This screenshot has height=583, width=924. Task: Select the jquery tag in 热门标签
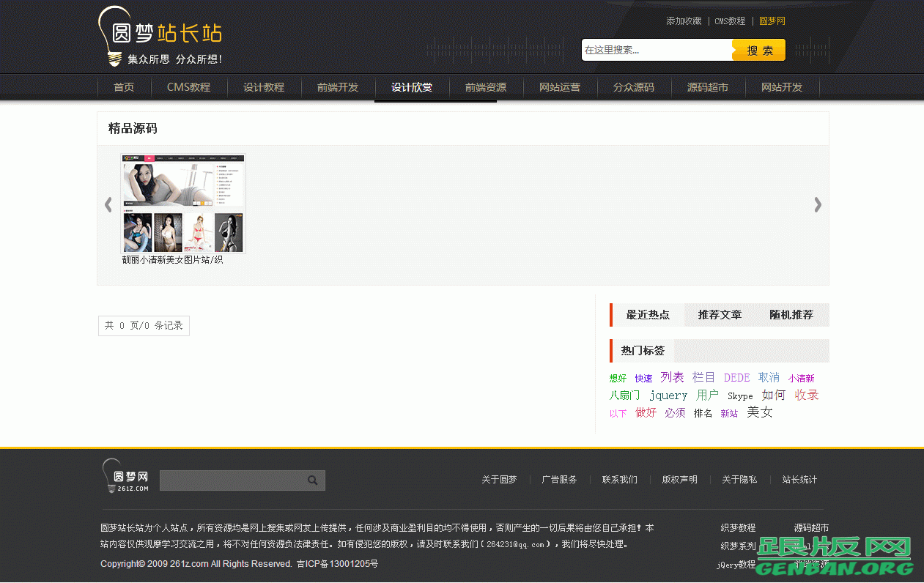click(x=668, y=395)
